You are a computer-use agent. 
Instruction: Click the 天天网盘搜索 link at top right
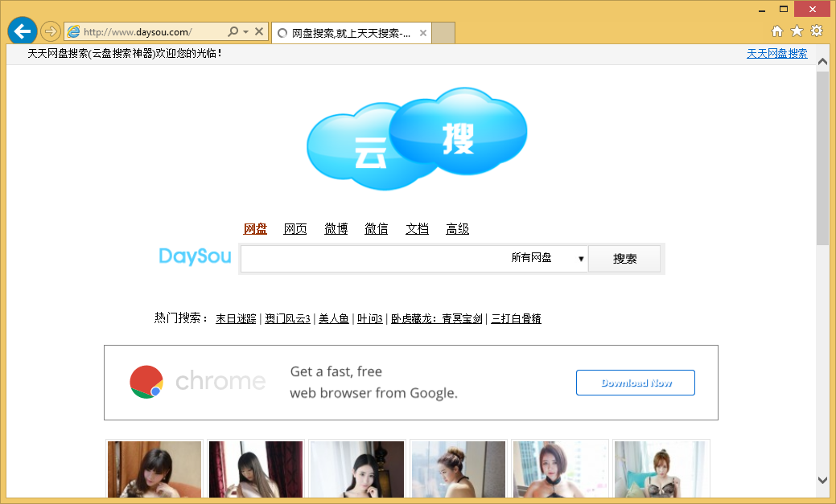[x=777, y=53]
